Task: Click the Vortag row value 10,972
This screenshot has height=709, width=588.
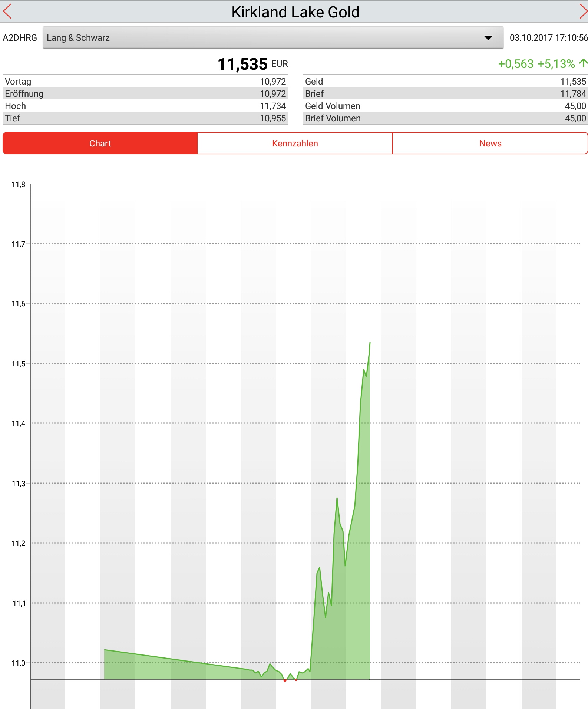Action: [x=273, y=82]
